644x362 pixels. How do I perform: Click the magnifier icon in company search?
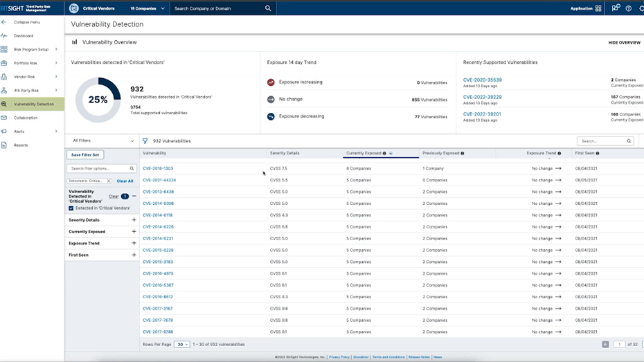point(268,8)
